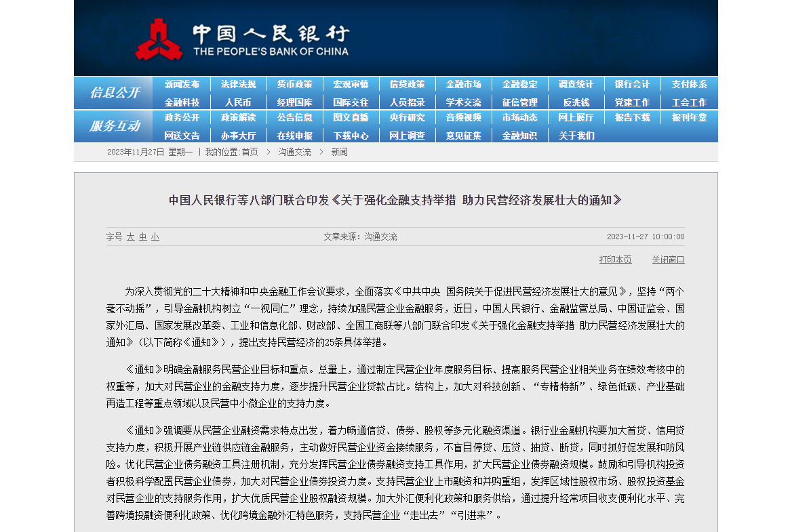Open 沟通交流 breadcrumb link
Screen dimensions: 792x532
(x=294, y=152)
